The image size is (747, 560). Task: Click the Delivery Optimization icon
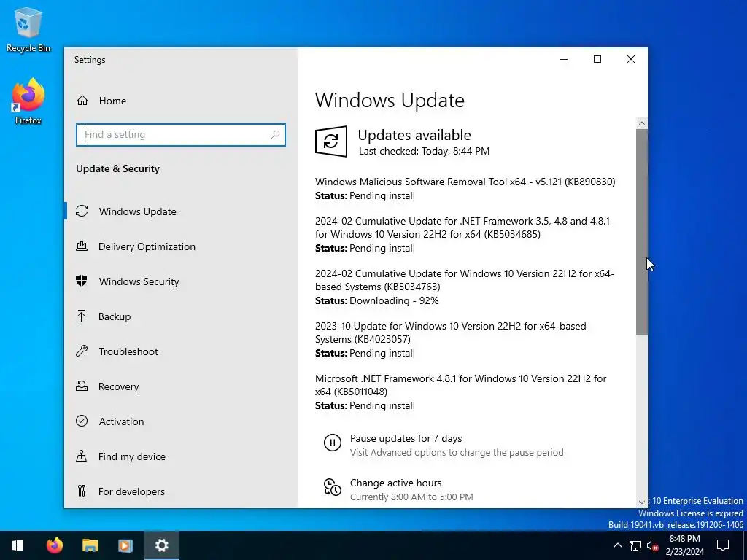82,246
